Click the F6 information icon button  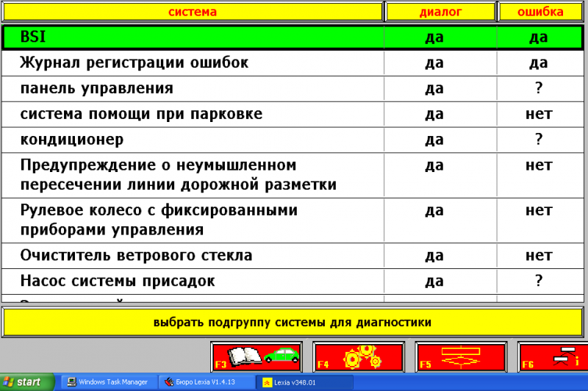[x=553, y=356]
